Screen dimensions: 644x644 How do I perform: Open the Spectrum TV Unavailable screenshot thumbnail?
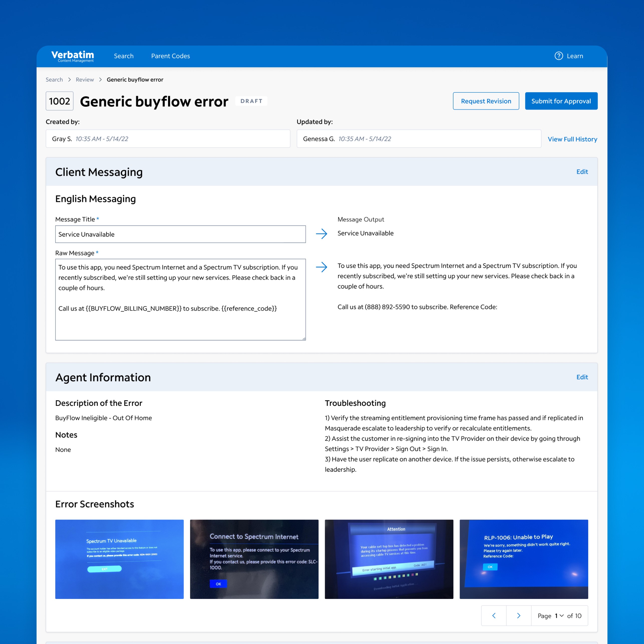click(119, 559)
